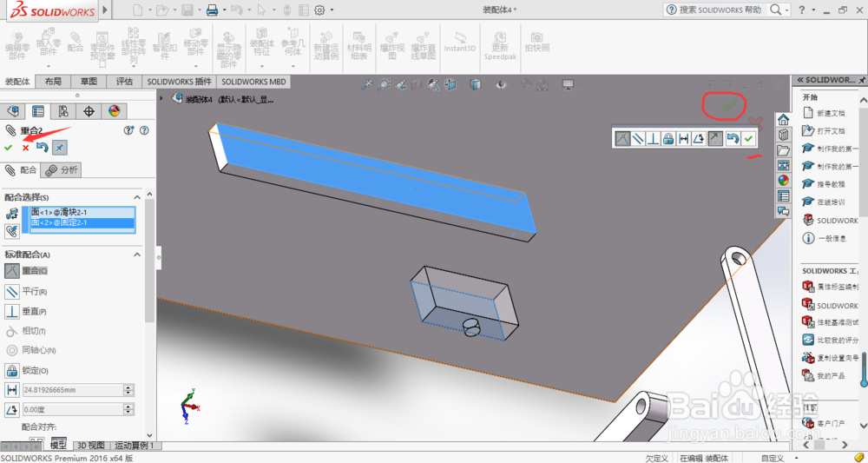Switch to the 运动算例 1 bottom tab

135,446
